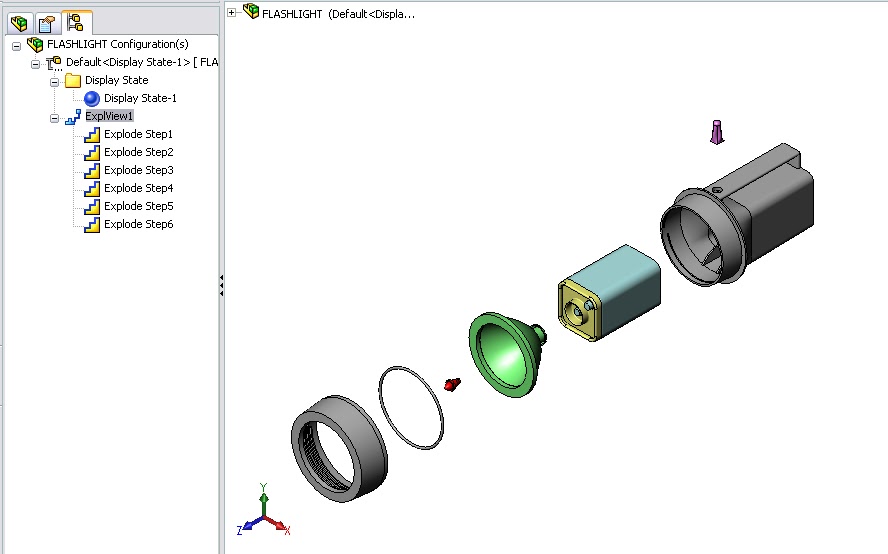Image resolution: width=888 pixels, height=554 pixels.
Task: Click the ExplView1 exploded view icon
Action: point(73,117)
